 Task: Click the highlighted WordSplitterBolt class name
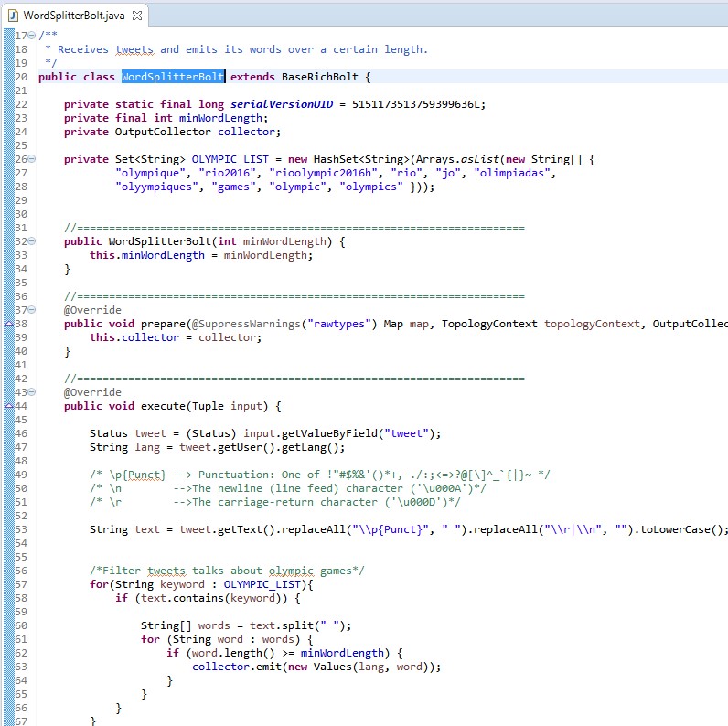173,77
